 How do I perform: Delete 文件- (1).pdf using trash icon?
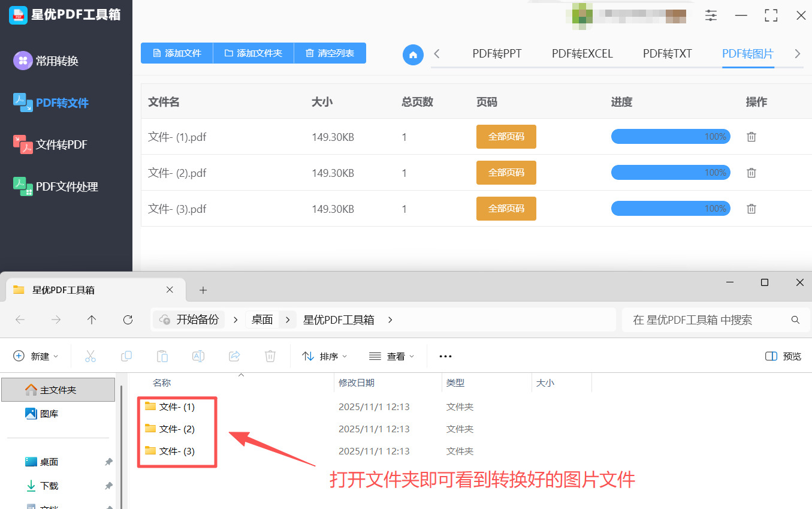(751, 137)
